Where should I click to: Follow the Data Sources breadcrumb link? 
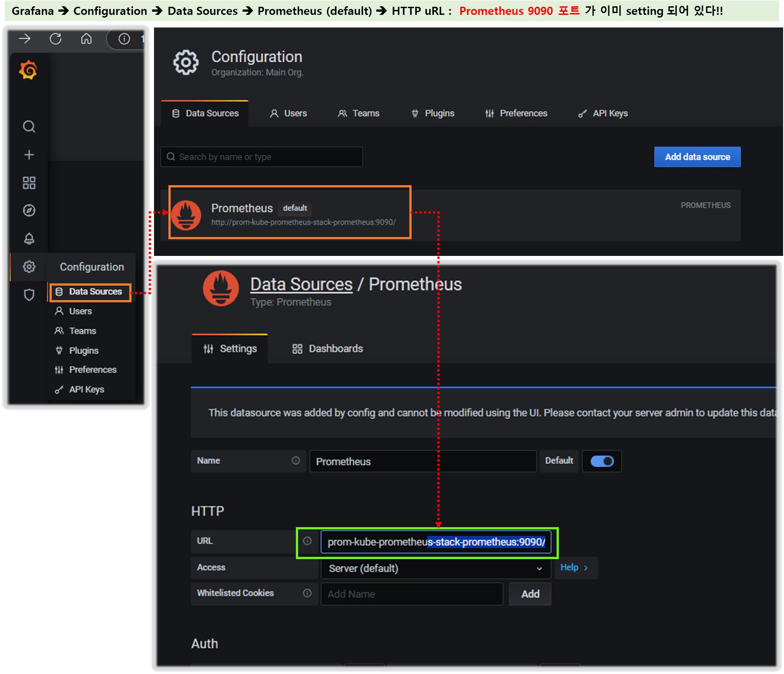[301, 284]
